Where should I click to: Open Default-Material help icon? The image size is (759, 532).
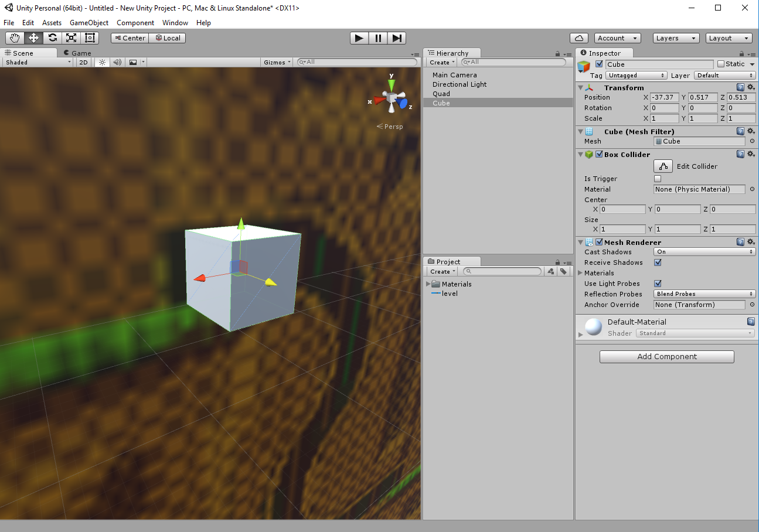[x=751, y=322]
